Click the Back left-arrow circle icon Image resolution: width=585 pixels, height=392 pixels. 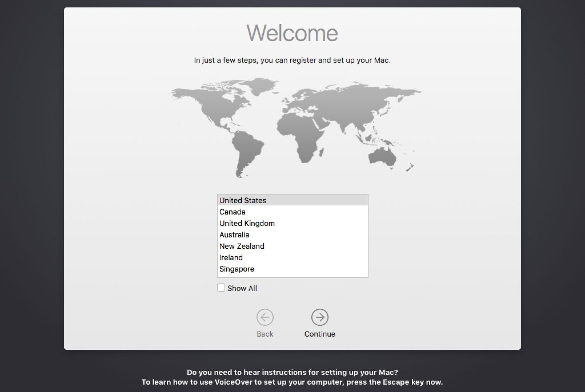265,317
